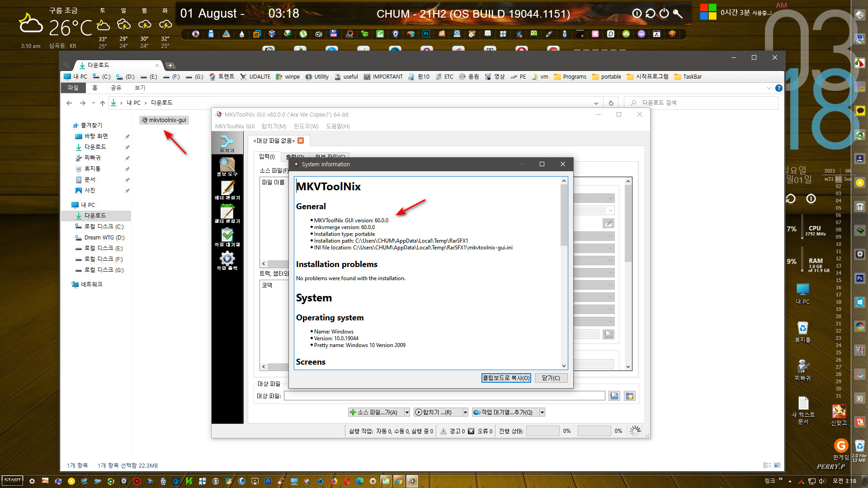Select mkvtoolnix-gui file in Explorer

click(x=164, y=120)
